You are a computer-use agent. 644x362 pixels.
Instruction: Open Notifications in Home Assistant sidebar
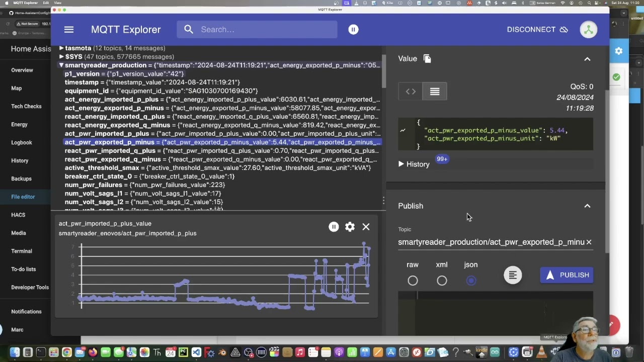pos(26,312)
